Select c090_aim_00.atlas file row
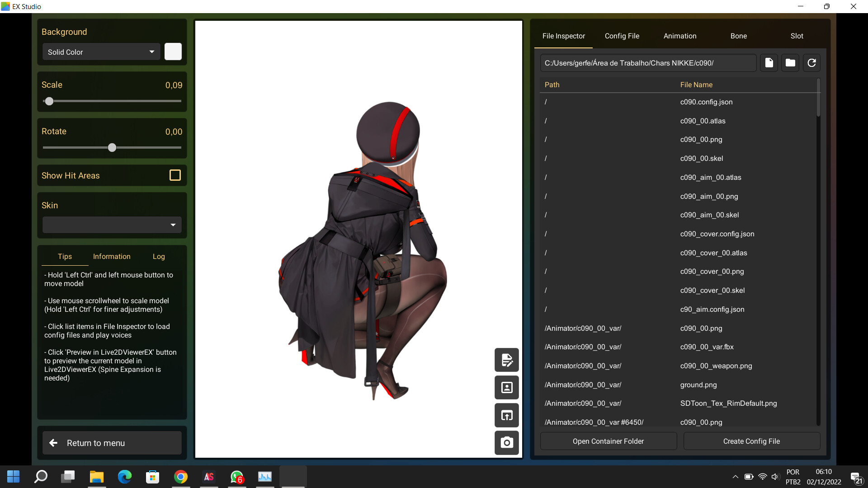868x488 pixels. pos(678,178)
